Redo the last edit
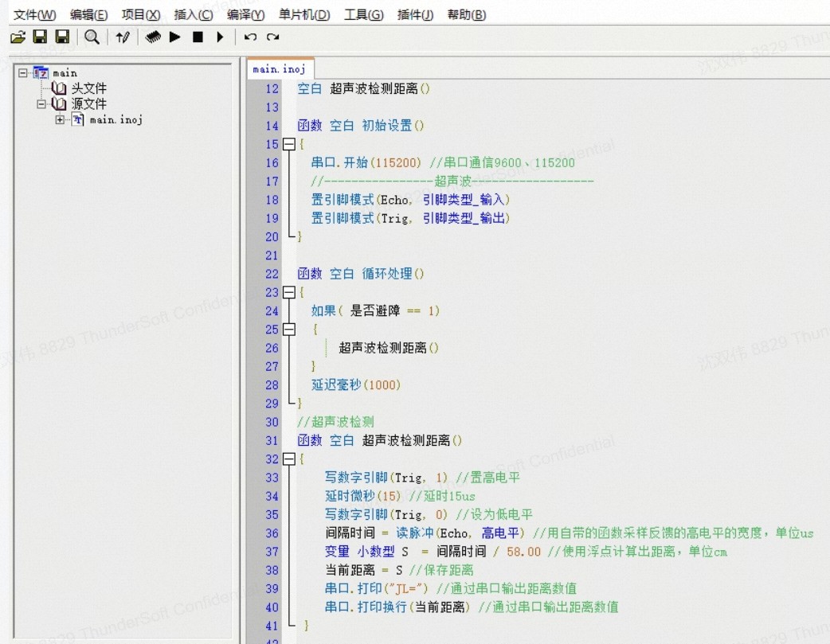Image resolution: width=830 pixels, height=644 pixels. [x=272, y=37]
